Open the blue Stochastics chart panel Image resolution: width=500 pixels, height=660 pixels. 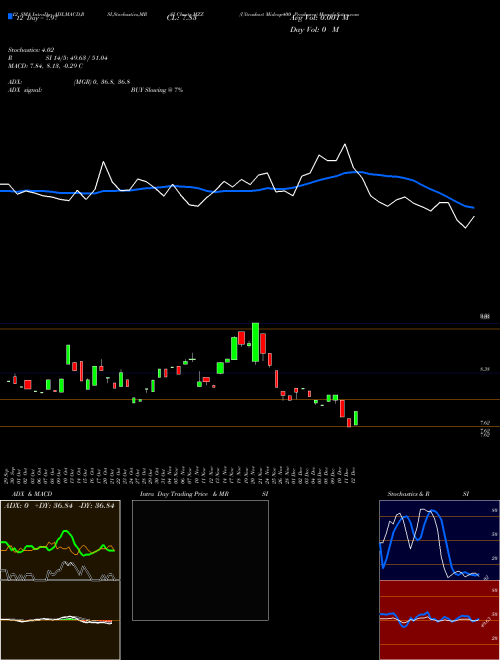click(439, 540)
